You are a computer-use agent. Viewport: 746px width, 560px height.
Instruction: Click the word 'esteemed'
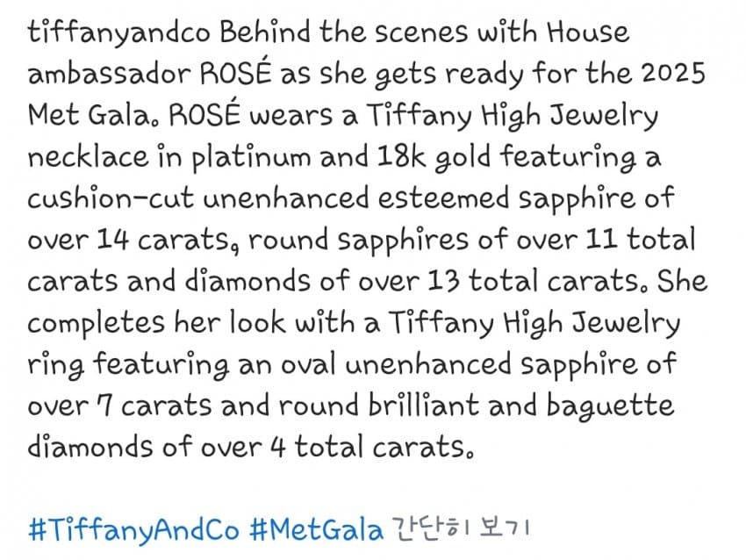point(443,197)
